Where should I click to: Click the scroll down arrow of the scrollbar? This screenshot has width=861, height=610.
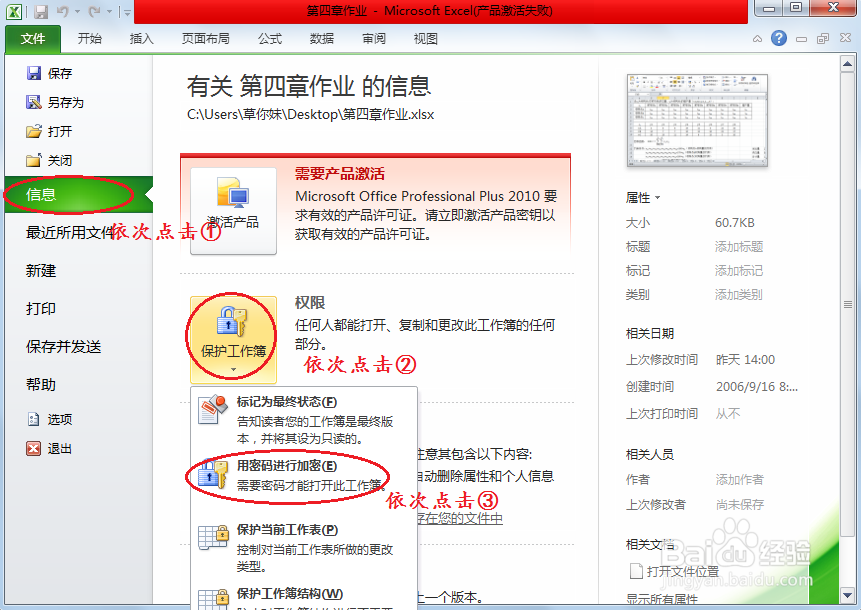point(847,595)
